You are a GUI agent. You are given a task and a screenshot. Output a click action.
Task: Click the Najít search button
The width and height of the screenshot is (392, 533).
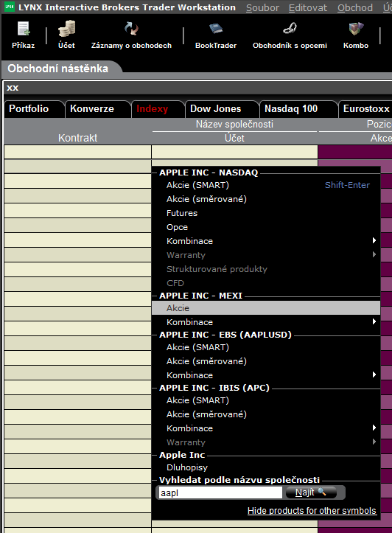[x=311, y=492]
